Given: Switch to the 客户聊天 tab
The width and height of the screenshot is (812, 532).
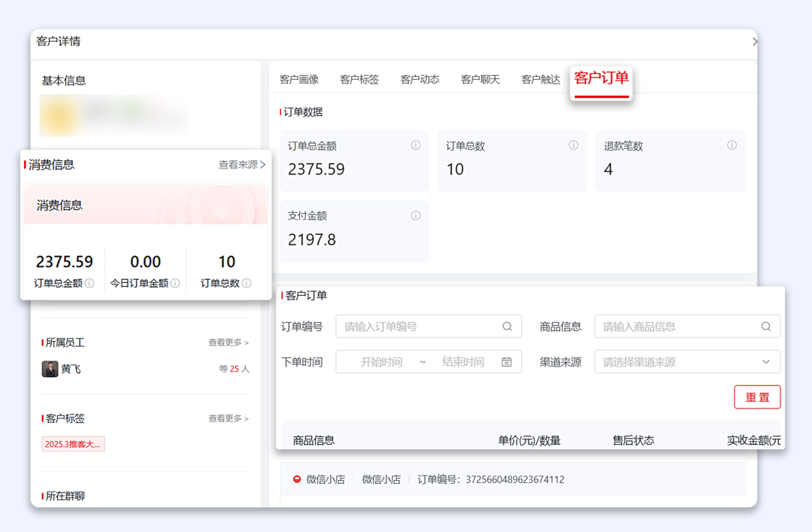Looking at the screenshot, I should [x=480, y=78].
